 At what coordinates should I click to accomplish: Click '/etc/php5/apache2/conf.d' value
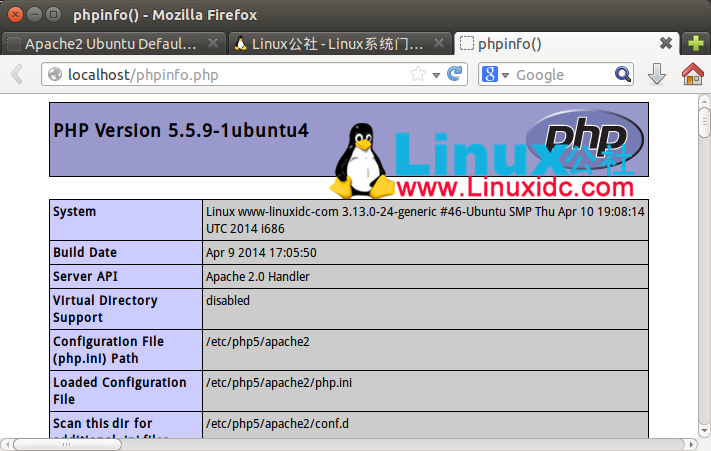[278, 423]
